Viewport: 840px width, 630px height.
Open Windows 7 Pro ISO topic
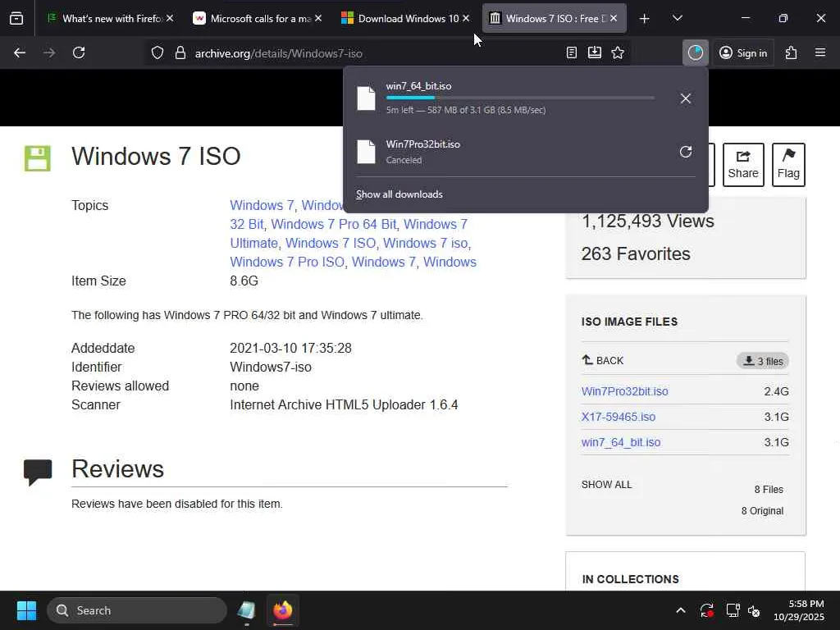click(x=287, y=262)
